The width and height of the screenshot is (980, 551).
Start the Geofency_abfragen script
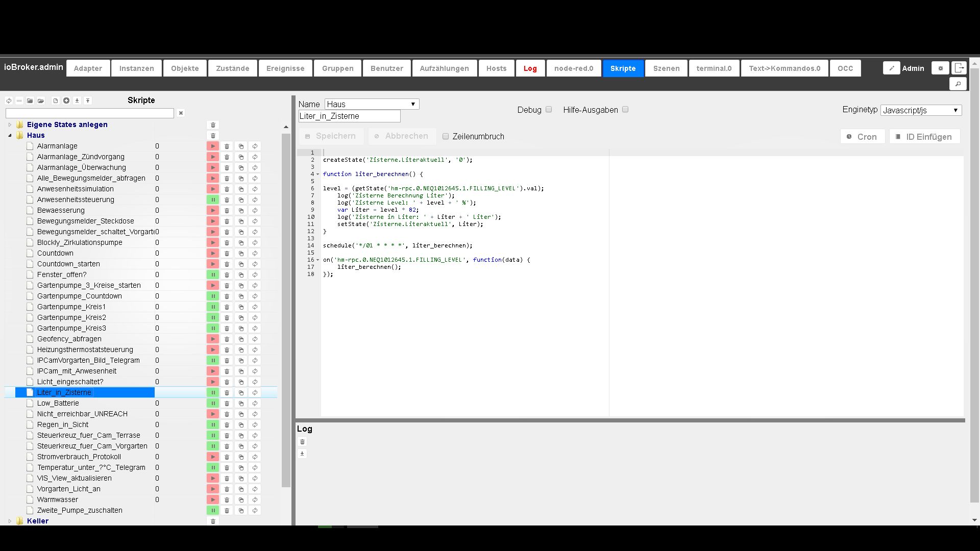click(x=213, y=339)
